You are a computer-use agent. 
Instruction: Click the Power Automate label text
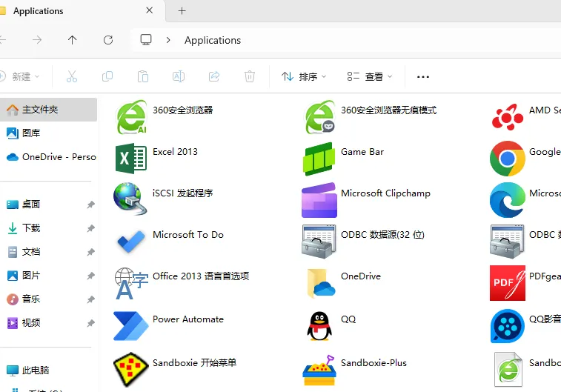tap(188, 319)
